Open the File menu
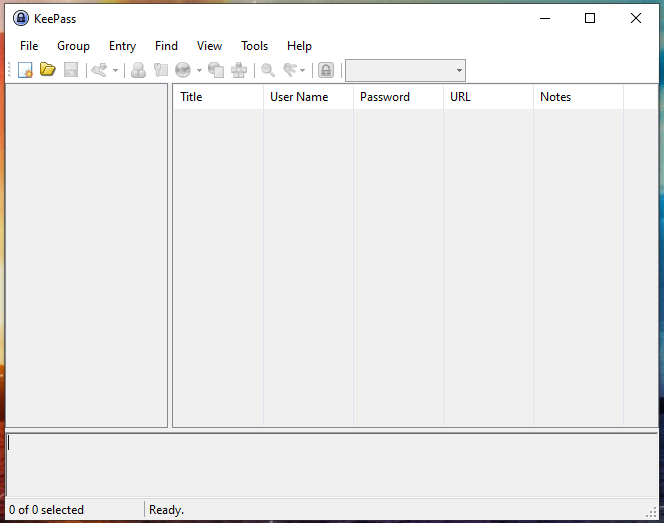Image resolution: width=664 pixels, height=523 pixels. coord(29,46)
